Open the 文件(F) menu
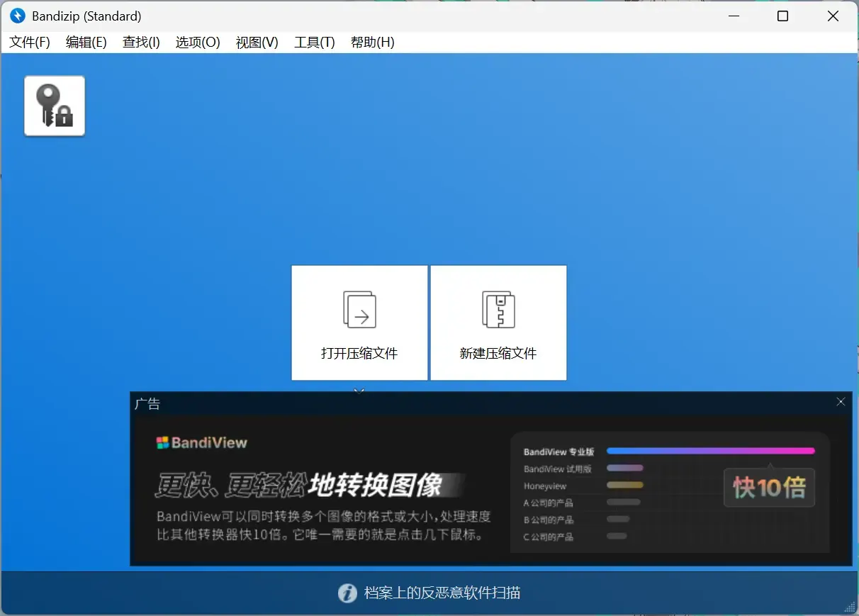859x616 pixels. pos(30,42)
